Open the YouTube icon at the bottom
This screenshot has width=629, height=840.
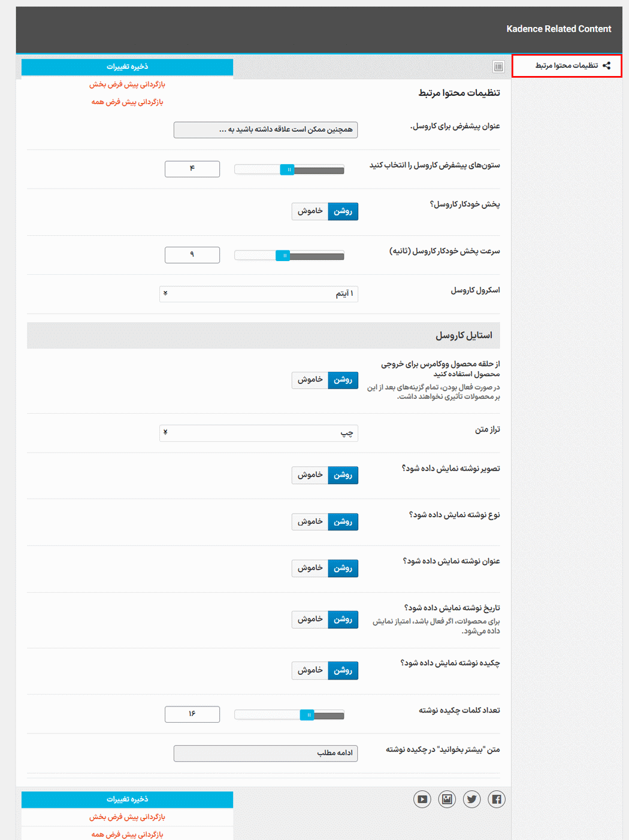pos(422,799)
